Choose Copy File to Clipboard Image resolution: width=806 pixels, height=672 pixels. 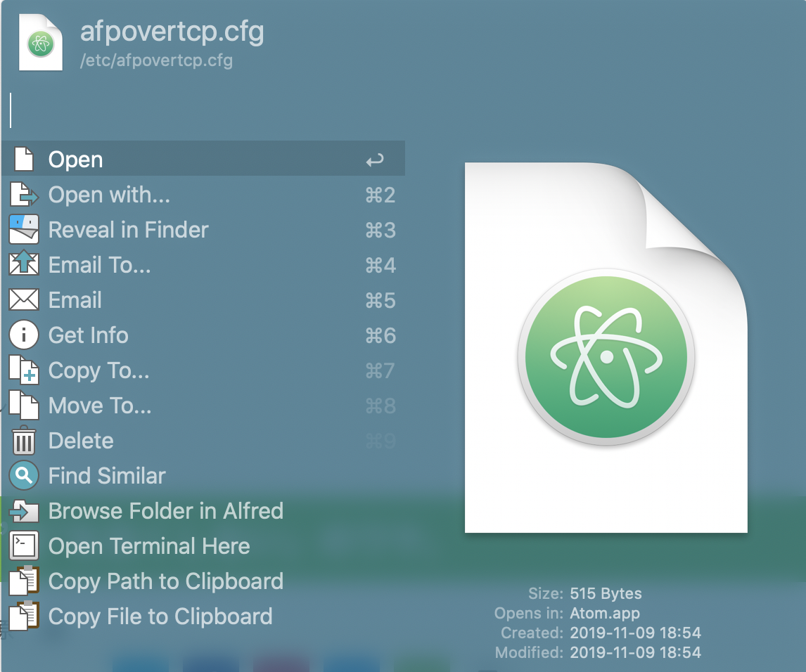[203, 616]
